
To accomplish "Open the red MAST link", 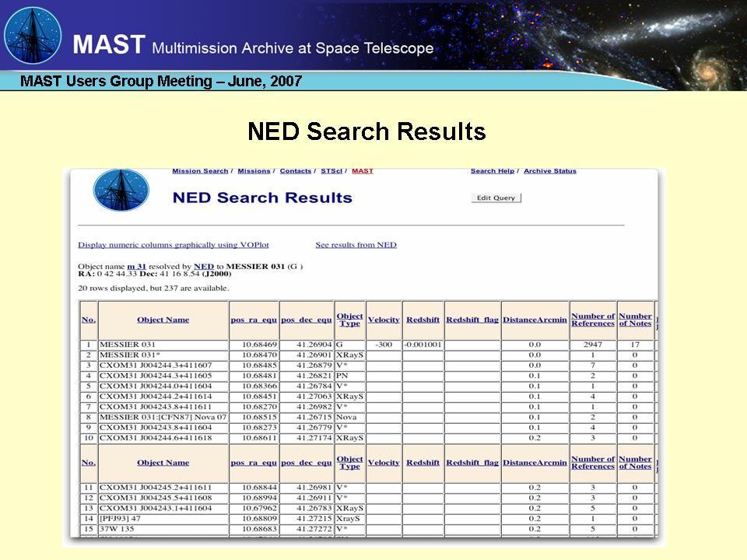I will (363, 171).
